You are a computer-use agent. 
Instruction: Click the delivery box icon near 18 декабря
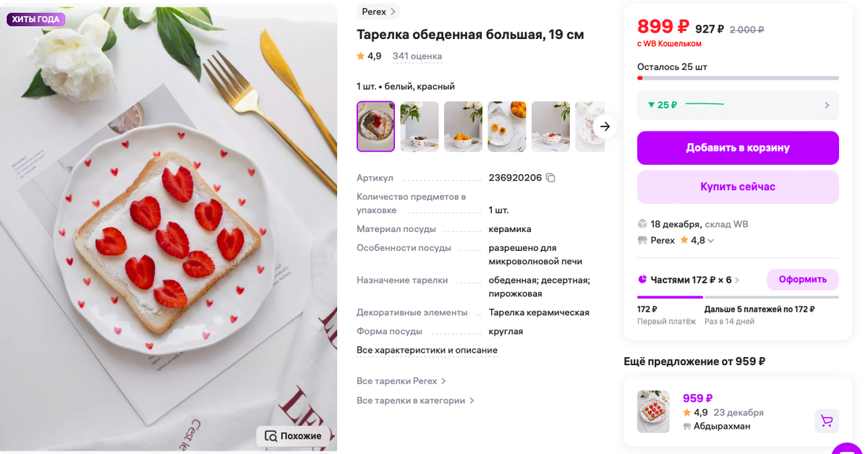tap(644, 224)
